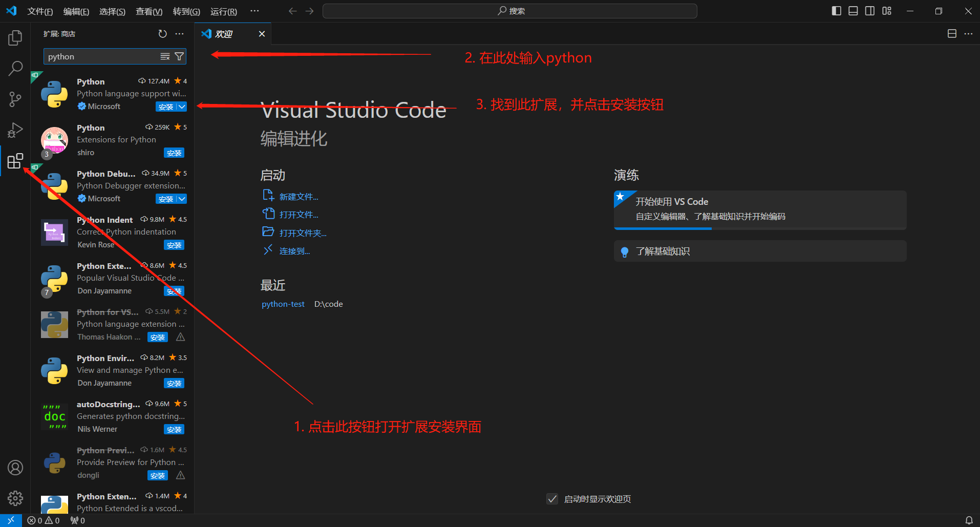Open the extension search filter menu

(179, 56)
